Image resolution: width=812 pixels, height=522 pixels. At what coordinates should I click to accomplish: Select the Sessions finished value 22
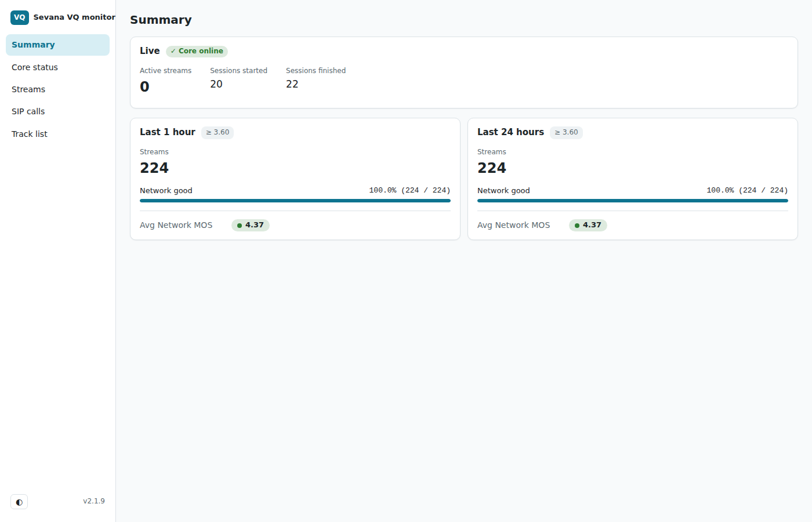292,84
